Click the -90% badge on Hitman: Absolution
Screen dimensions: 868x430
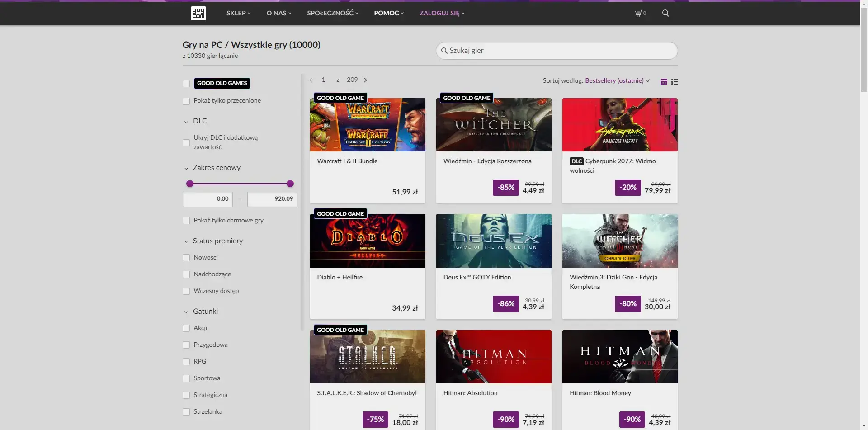pyautogui.click(x=505, y=419)
